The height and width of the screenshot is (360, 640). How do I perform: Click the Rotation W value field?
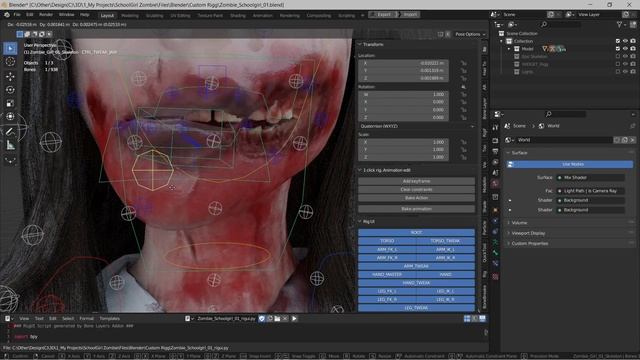click(x=403, y=94)
